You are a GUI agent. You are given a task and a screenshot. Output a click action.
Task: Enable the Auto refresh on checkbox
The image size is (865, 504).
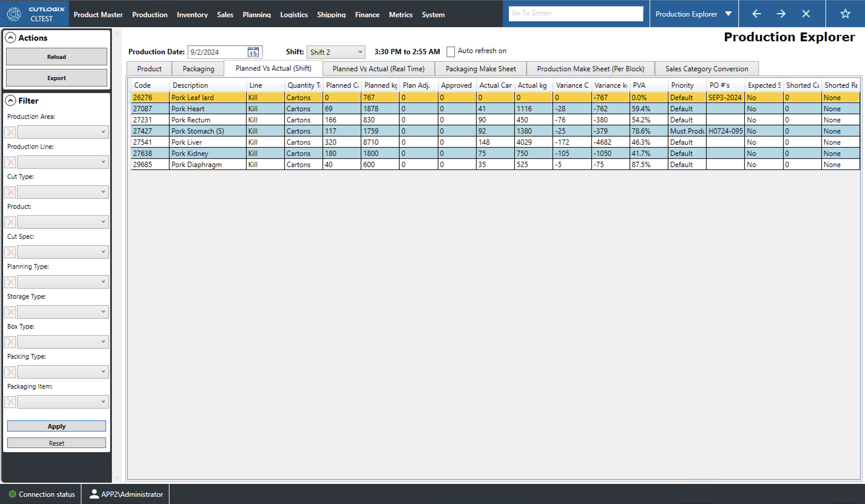coord(450,51)
